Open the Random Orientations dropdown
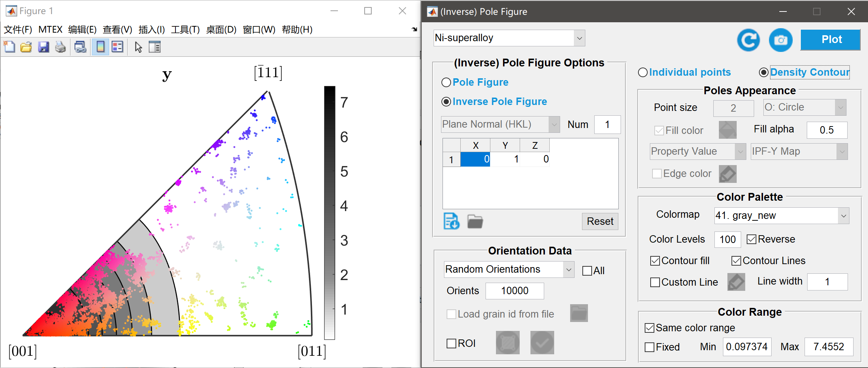 pyautogui.click(x=509, y=270)
